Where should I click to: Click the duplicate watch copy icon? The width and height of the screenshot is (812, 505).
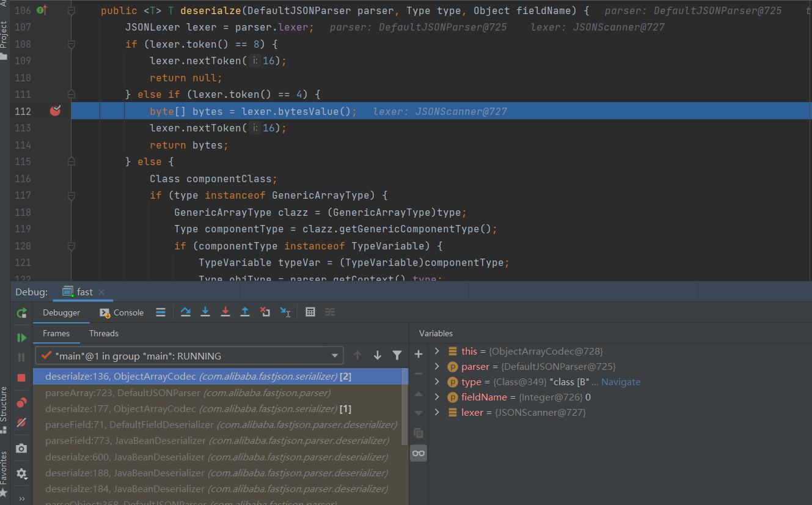point(419,433)
